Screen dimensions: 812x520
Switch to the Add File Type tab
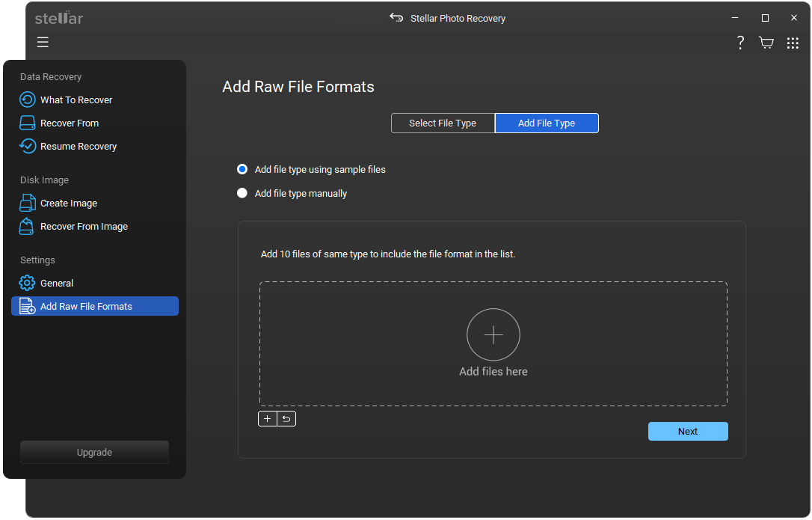547,123
